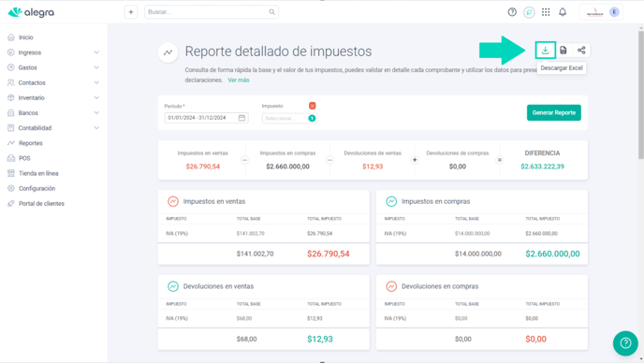Click the POS sidebar icon
644x363 pixels.
(x=11, y=158)
